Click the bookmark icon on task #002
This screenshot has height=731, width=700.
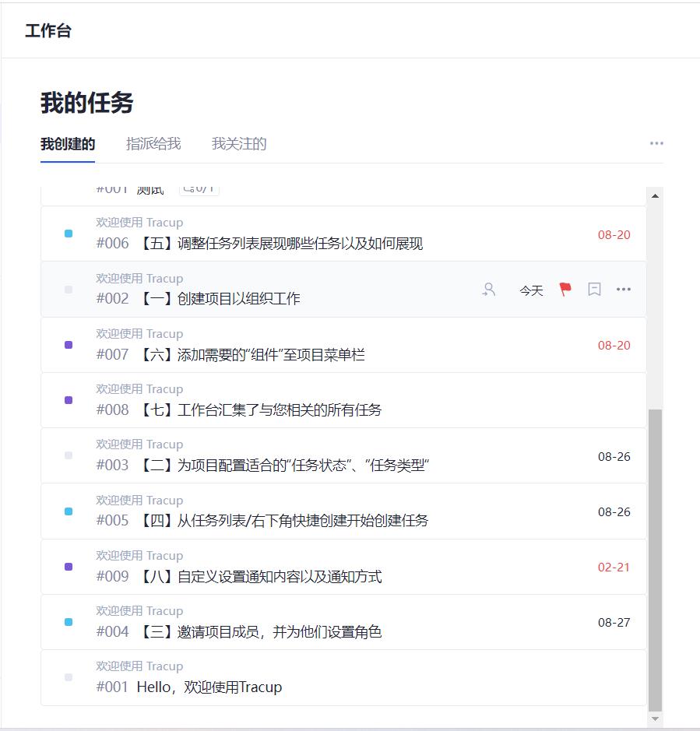coord(594,289)
